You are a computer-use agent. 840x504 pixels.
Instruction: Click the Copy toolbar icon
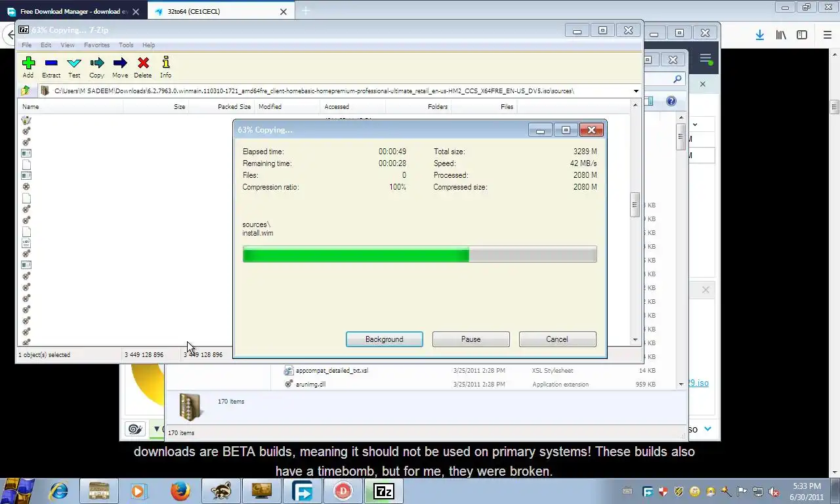(96, 67)
